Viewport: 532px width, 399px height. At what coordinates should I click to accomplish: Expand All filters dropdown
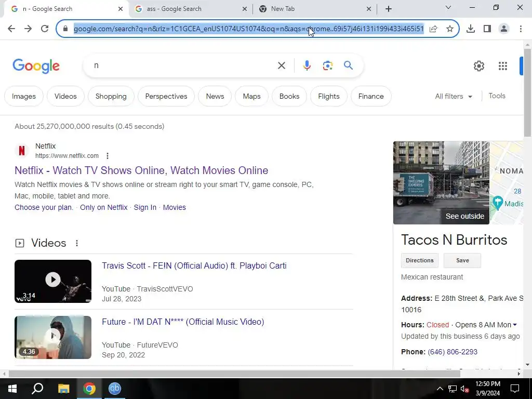[x=454, y=96]
